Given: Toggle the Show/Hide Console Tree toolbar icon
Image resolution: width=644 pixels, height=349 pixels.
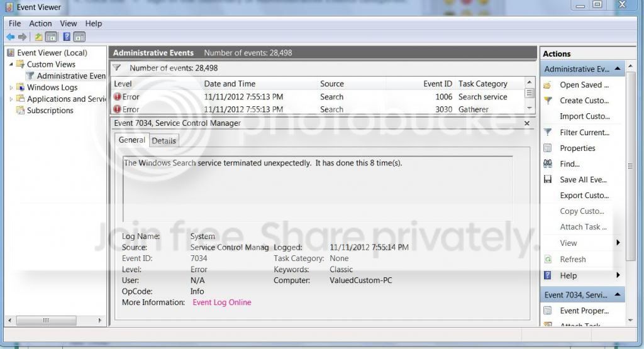Looking at the screenshot, I should [51, 37].
